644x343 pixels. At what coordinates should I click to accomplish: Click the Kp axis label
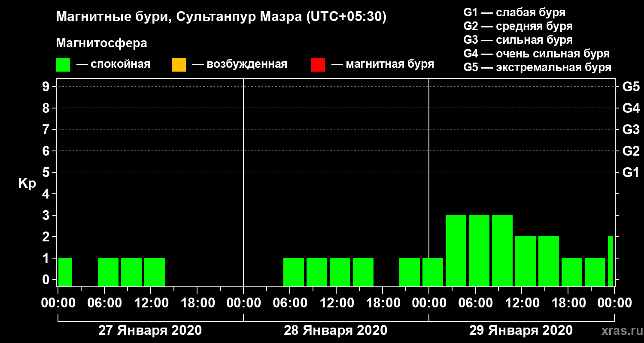point(27,184)
